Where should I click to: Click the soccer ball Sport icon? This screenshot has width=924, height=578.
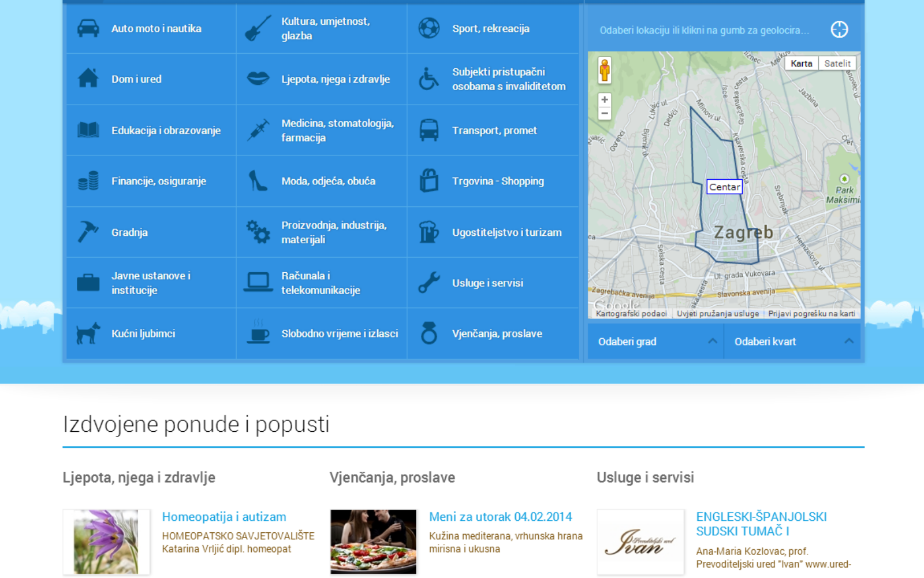point(429,28)
